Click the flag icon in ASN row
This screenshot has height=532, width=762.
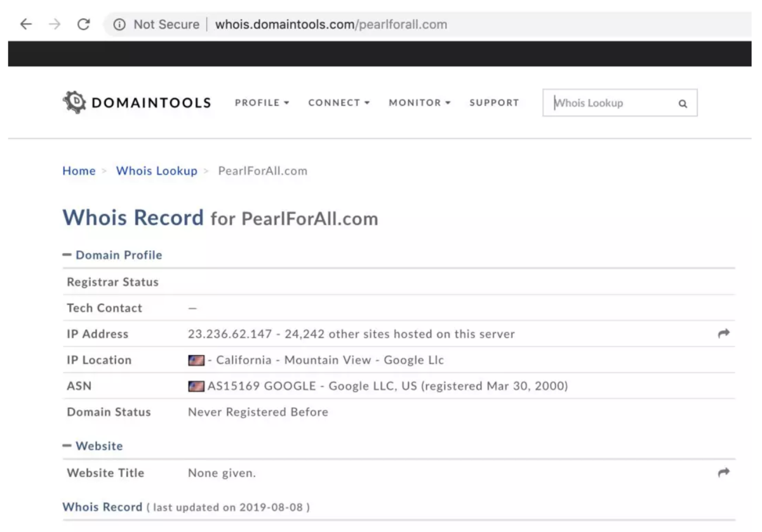click(x=196, y=386)
